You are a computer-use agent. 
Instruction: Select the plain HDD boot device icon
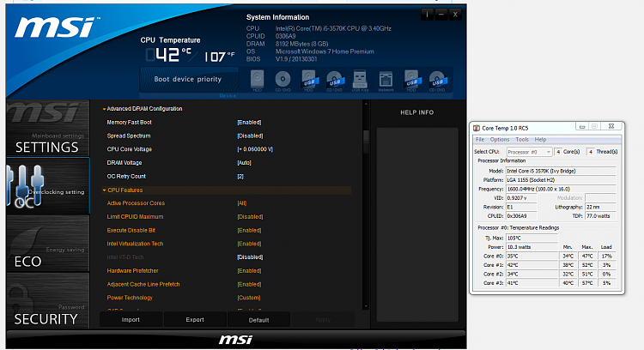[257, 80]
